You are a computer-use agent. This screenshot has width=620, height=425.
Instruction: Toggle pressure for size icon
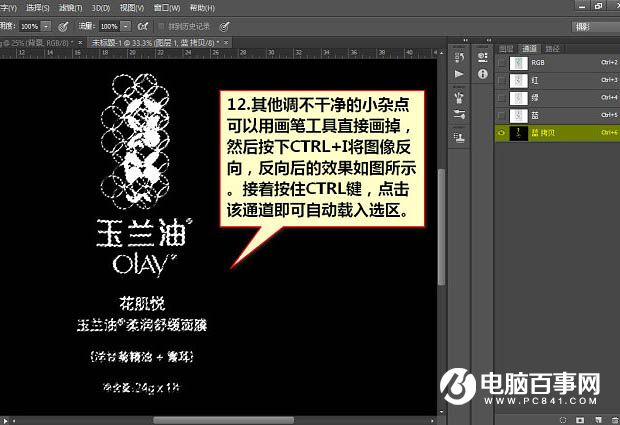tap(224, 26)
